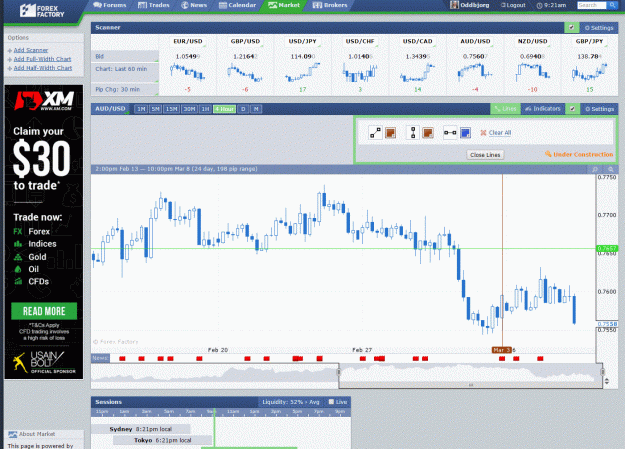Click the Logout link
Screen dimensions: 625x449
point(513,5)
